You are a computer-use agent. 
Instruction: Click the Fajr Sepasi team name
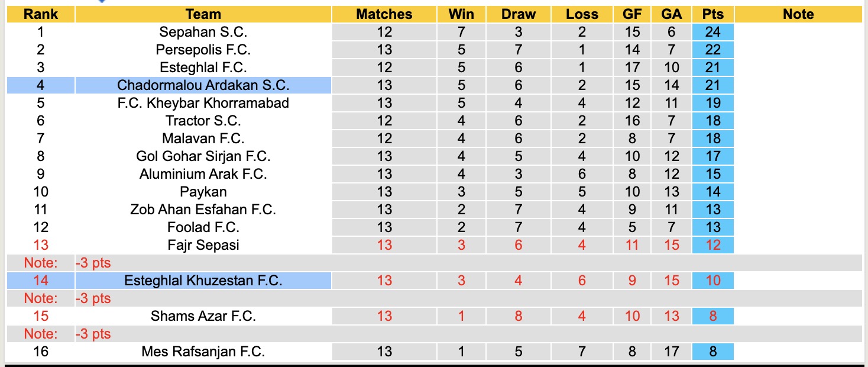tap(203, 245)
